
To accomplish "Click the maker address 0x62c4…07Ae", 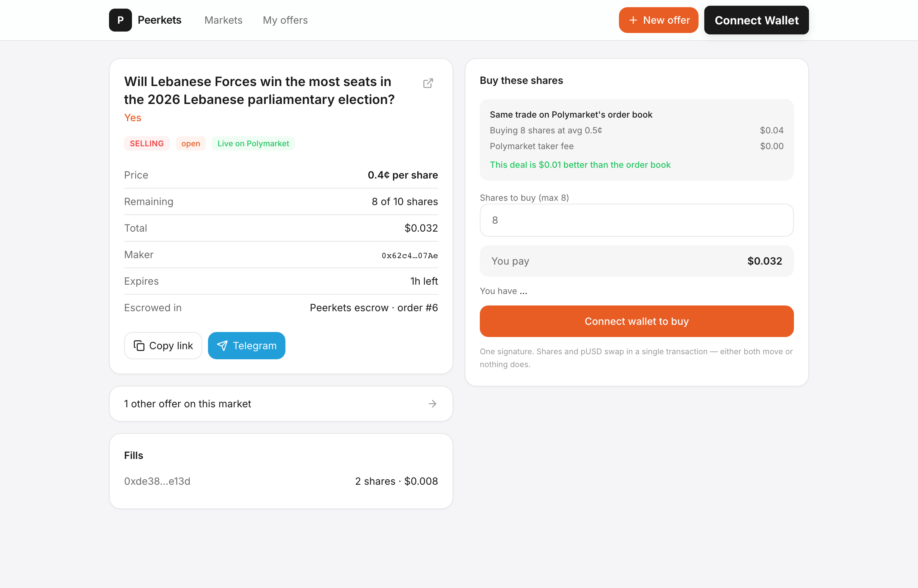I will [410, 255].
